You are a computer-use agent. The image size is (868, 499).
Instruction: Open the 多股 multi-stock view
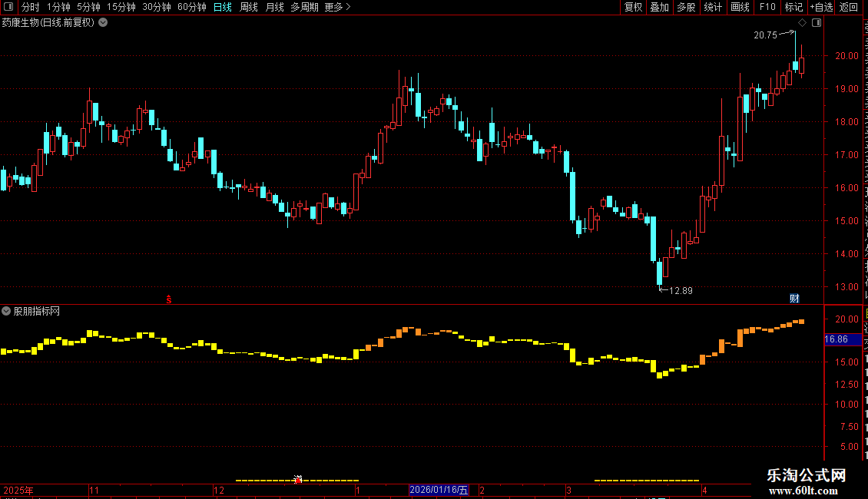click(x=686, y=7)
